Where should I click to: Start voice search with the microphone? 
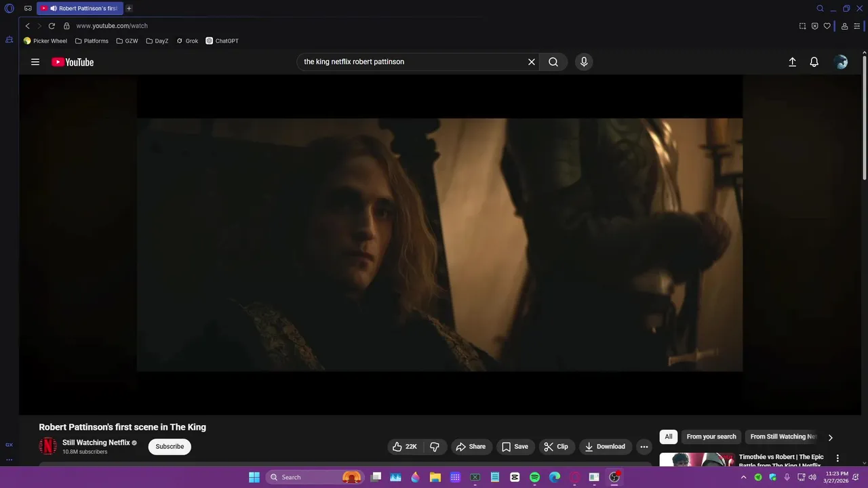pyautogui.click(x=584, y=62)
